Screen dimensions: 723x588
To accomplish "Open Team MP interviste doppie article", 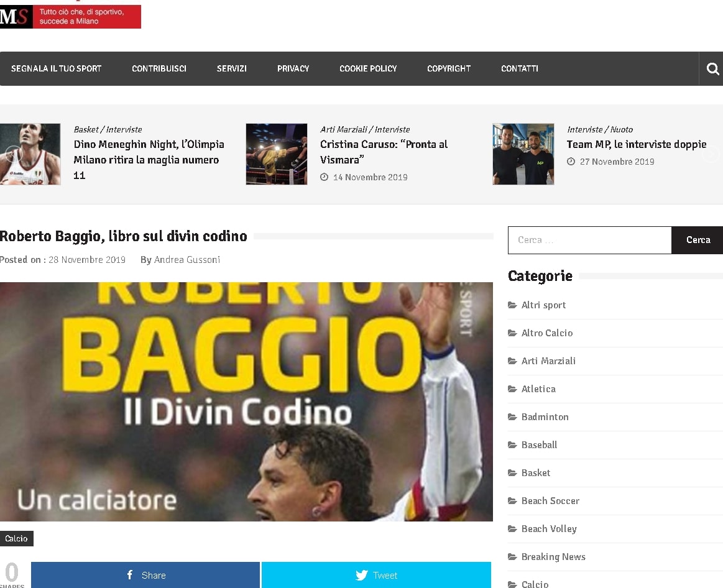I will [x=636, y=144].
